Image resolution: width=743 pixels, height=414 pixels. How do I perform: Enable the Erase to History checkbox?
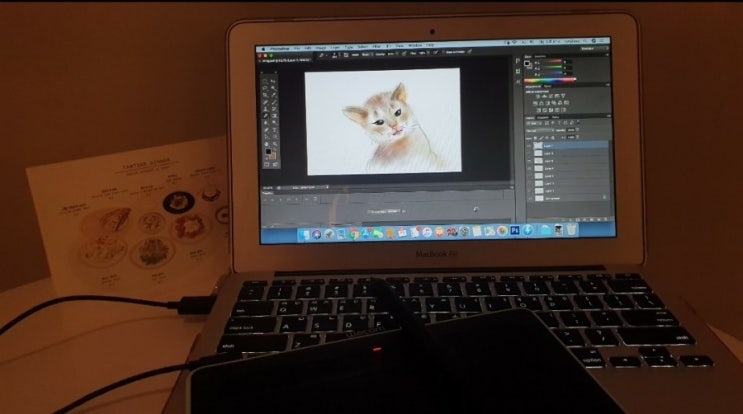[x=445, y=52]
